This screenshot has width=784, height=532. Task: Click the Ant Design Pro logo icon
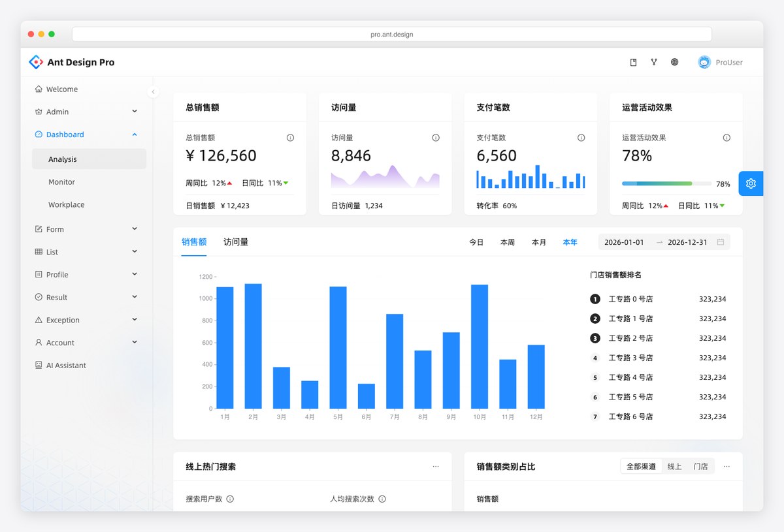(36, 62)
